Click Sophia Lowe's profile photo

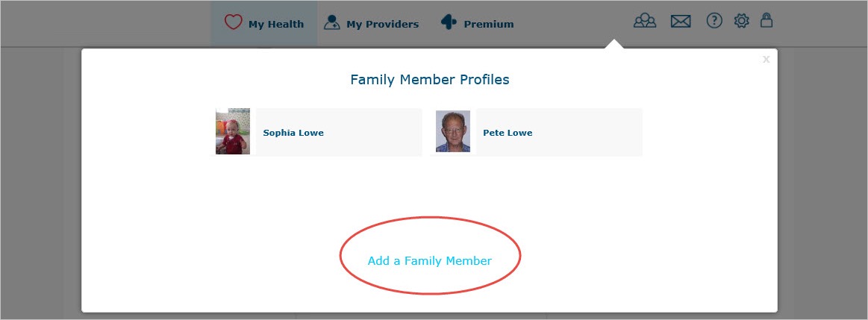tap(233, 131)
